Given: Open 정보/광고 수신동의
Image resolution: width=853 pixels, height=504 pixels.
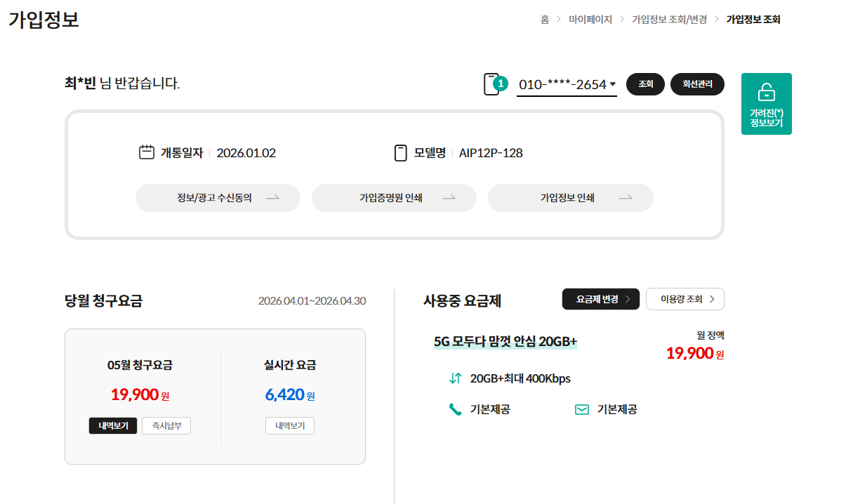Looking at the screenshot, I should (218, 198).
